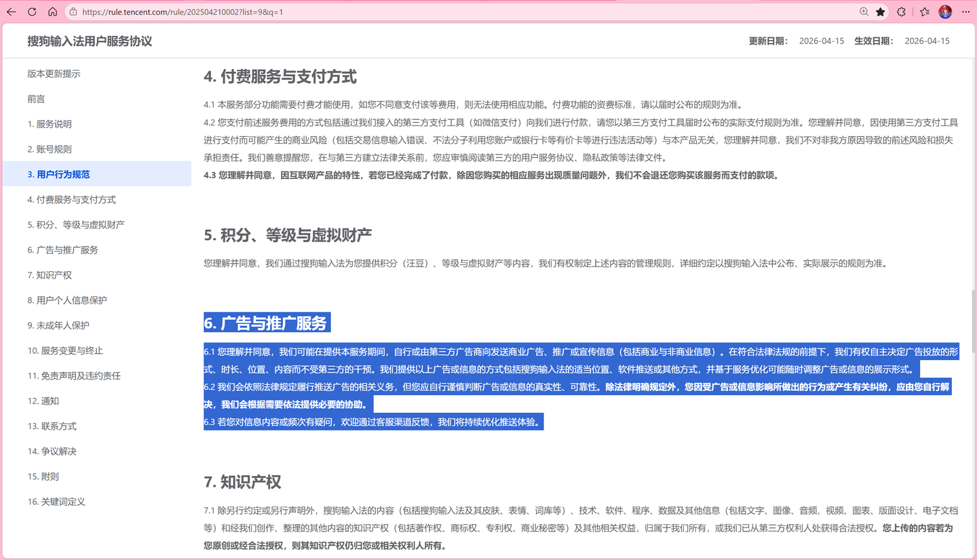View site information lock icon
This screenshot has height=560, width=977.
(73, 12)
